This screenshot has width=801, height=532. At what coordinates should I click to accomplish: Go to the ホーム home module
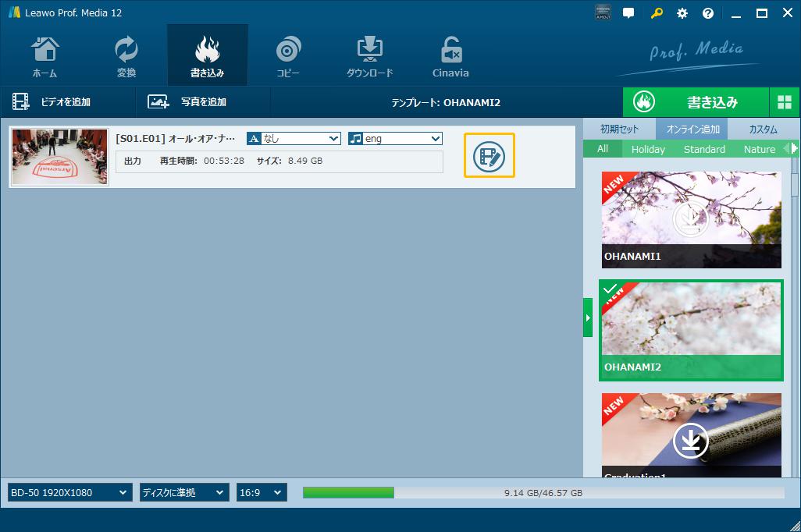45,56
